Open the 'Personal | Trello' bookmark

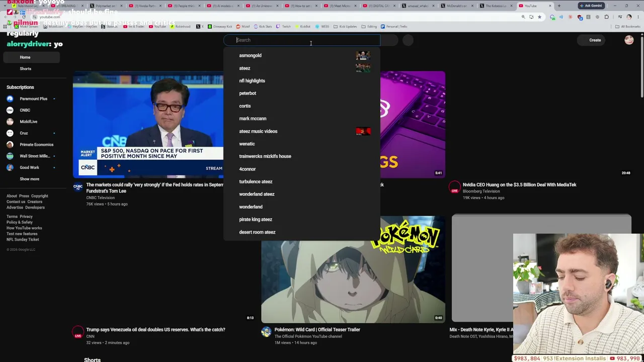394,26
